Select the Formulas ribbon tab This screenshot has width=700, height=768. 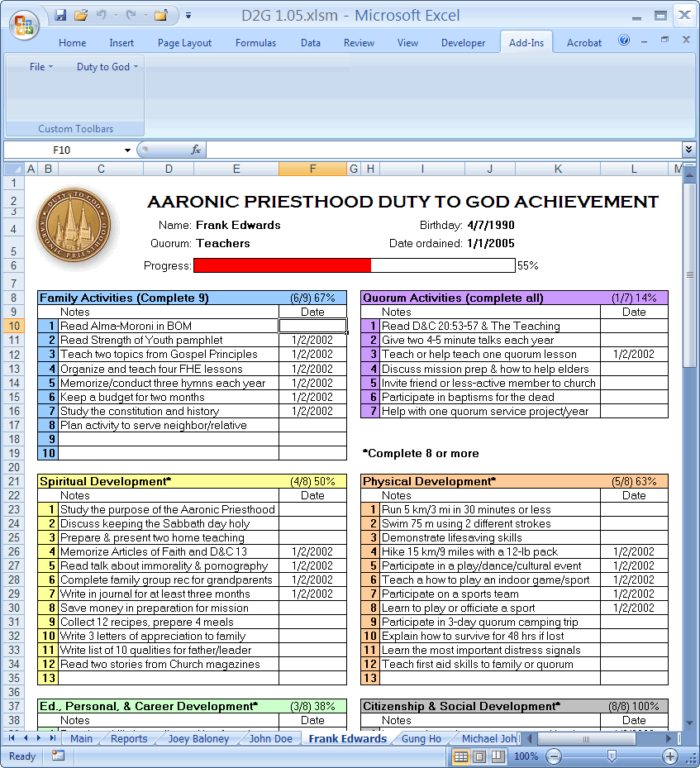pyautogui.click(x=255, y=43)
